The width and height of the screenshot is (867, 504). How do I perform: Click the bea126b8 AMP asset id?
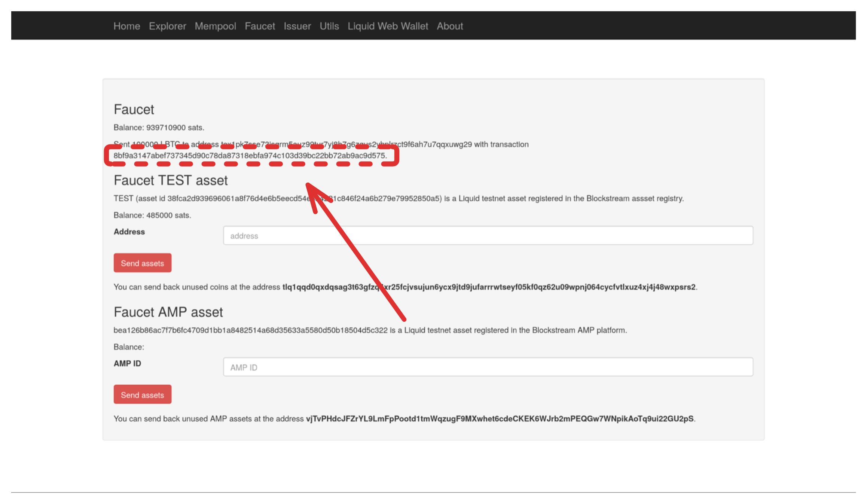(x=250, y=330)
